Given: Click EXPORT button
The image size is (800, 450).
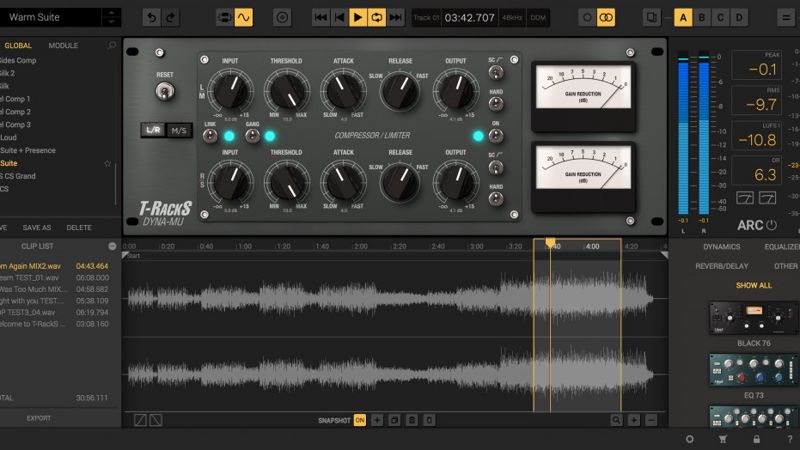Looking at the screenshot, I should click(x=39, y=418).
